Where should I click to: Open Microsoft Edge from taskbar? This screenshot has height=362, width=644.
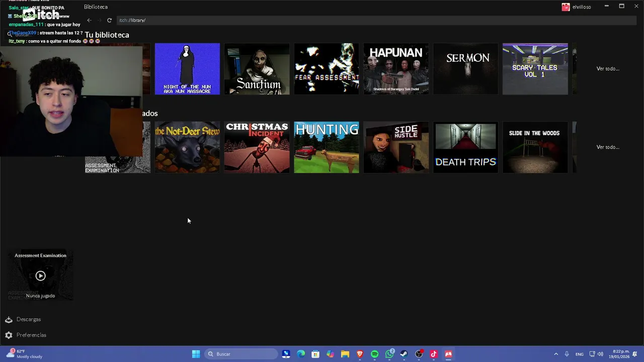coord(301,354)
